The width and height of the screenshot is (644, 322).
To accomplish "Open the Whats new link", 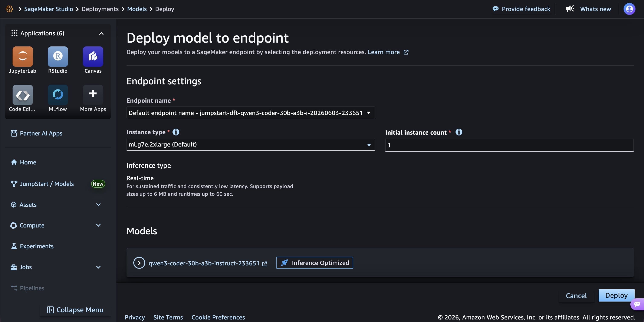I will 595,9.
